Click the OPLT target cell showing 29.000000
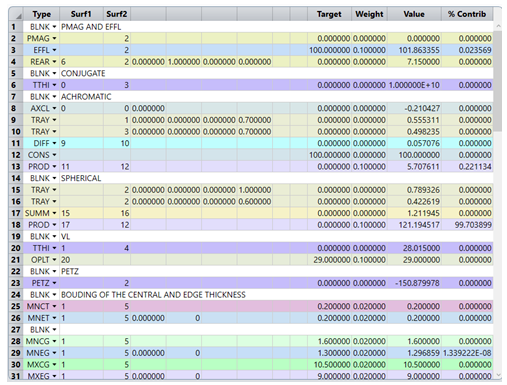 (x=329, y=260)
